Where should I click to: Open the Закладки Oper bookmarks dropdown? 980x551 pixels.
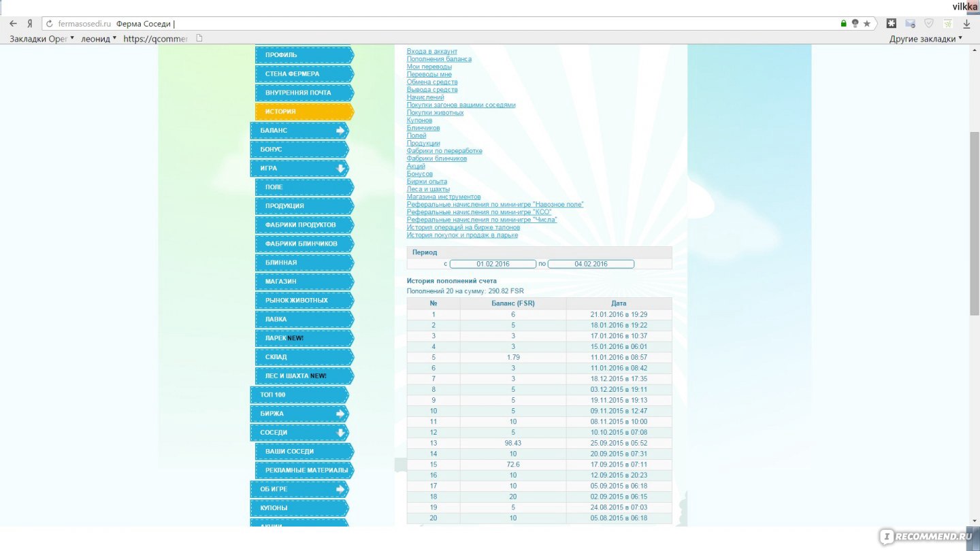[42, 39]
